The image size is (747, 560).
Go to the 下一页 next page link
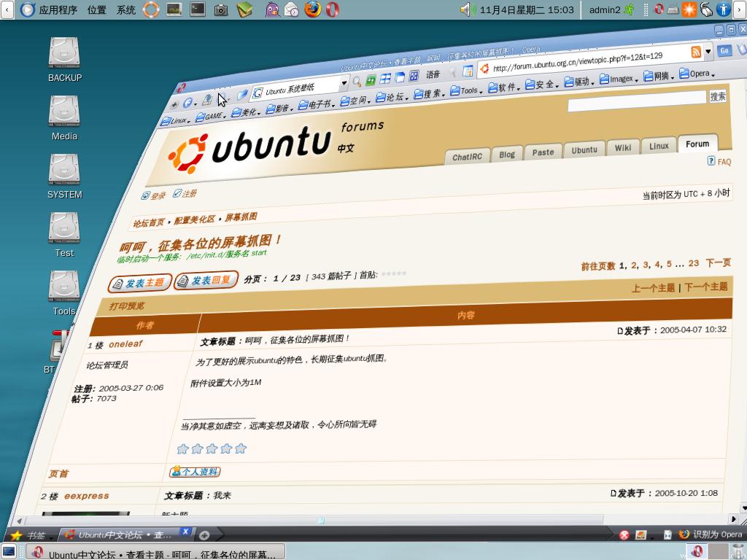718,262
